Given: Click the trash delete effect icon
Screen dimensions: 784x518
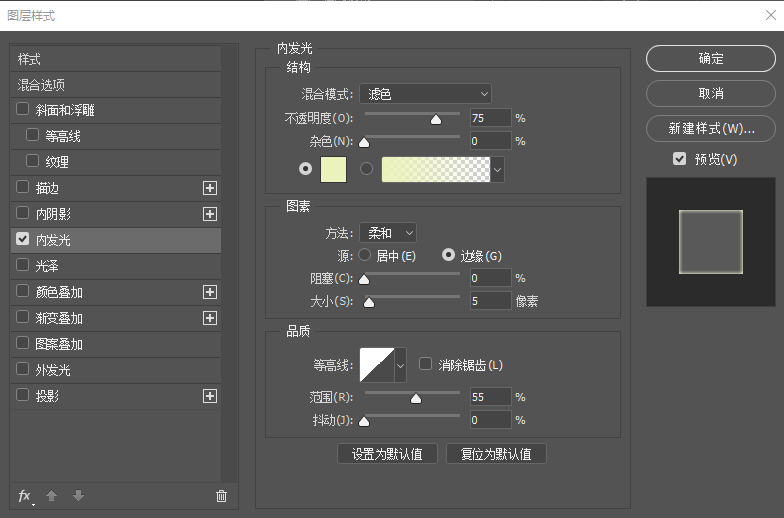Looking at the screenshot, I should pos(221,496).
